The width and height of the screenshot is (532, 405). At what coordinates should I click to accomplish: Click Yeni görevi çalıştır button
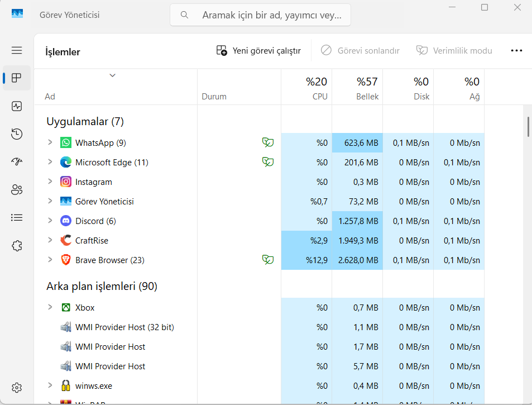(x=258, y=51)
